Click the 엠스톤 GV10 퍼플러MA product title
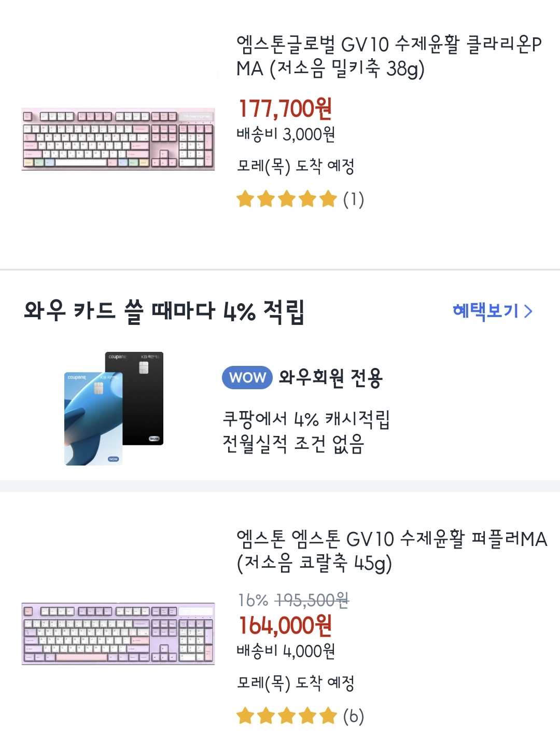Viewport: 560px width, 752px height. 391,551
